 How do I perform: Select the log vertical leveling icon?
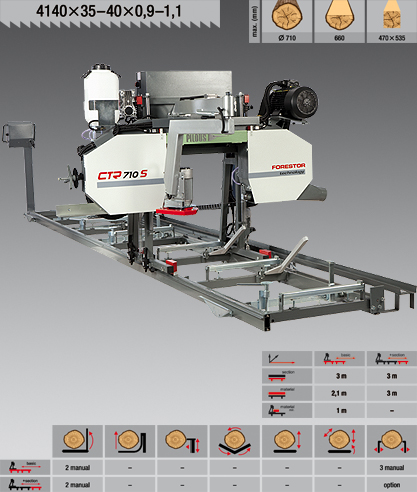287,441
